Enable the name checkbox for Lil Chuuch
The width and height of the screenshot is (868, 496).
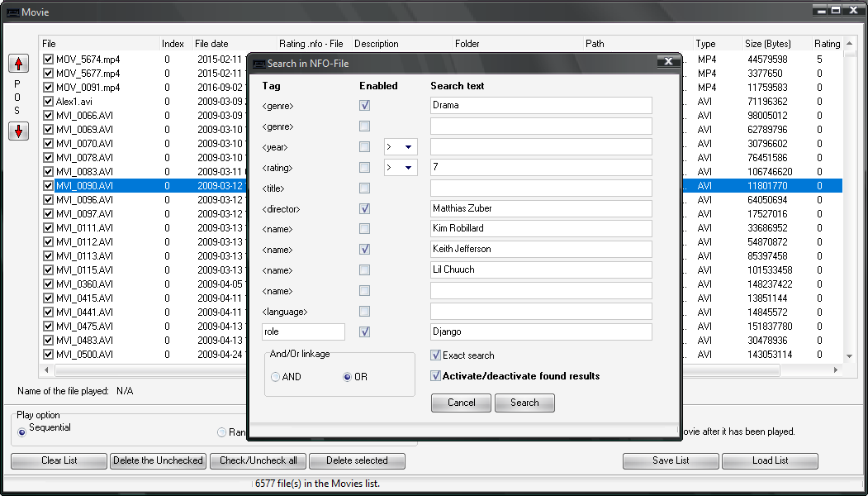tap(364, 269)
